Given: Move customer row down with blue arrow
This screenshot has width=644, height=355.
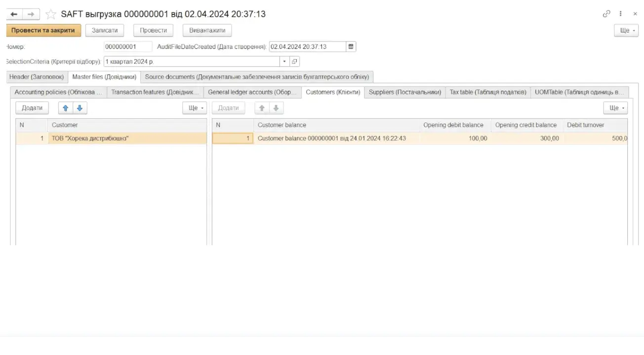Looking at the screenshot, I should 80,108.
